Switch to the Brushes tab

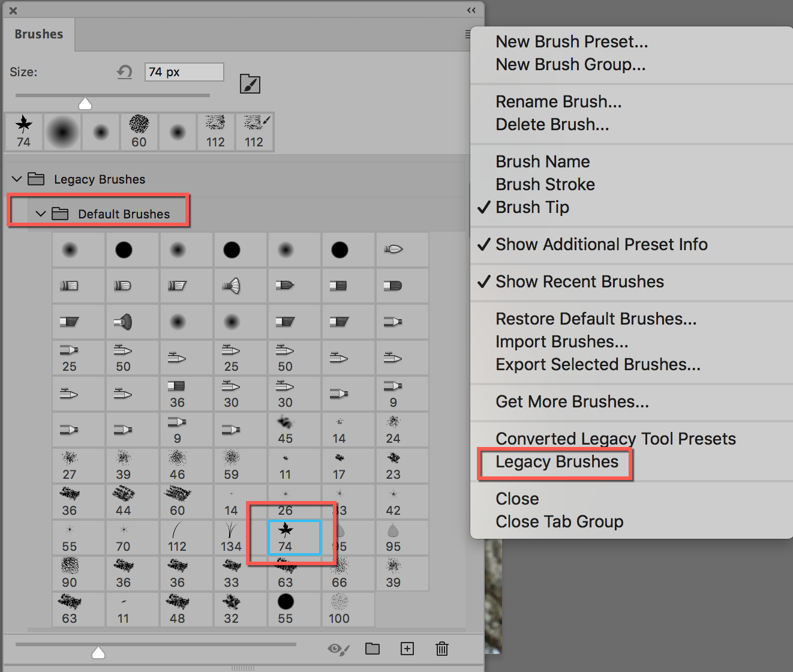[38, 34]
